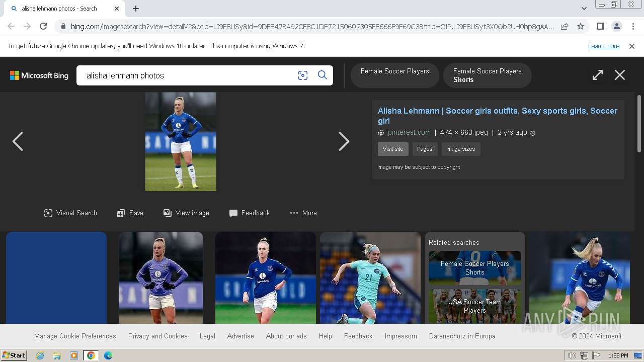Share this page icon
Viewport: 644px width, 362px height.
pyautogui.click(x=565, y=26)
